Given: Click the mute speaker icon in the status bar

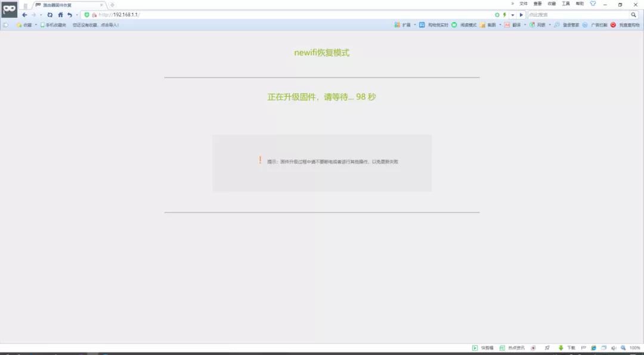Looking at the screenshot, I should (614, 348).
